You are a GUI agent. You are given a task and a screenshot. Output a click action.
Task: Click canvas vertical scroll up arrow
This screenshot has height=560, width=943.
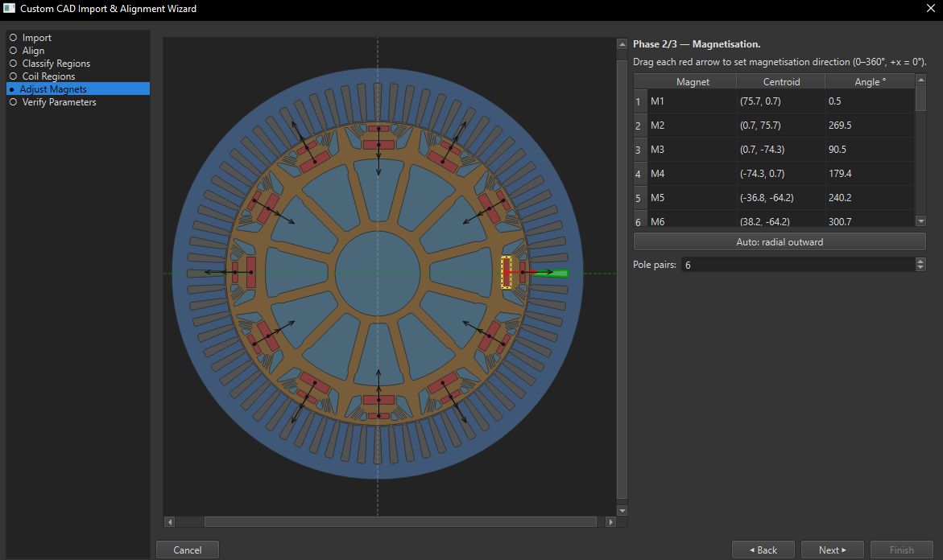click(x=622, y=44)
